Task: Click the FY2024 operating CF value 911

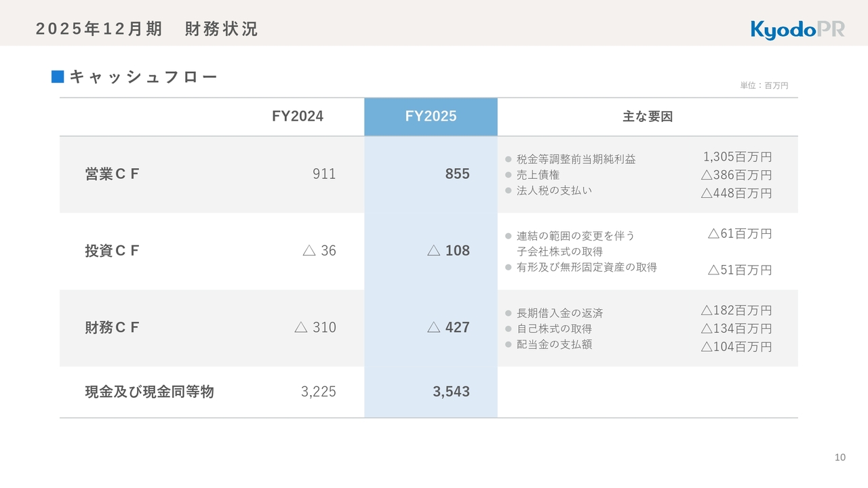Action: pos(324,174)
